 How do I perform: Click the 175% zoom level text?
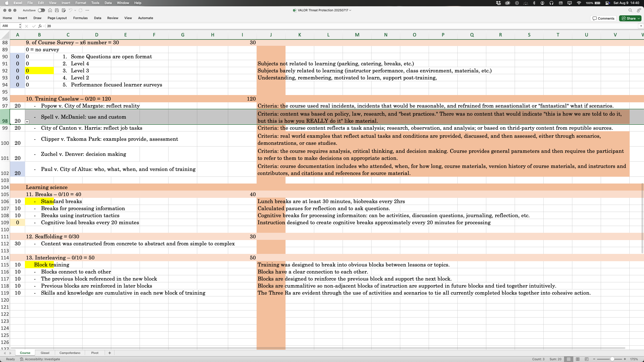634,359
